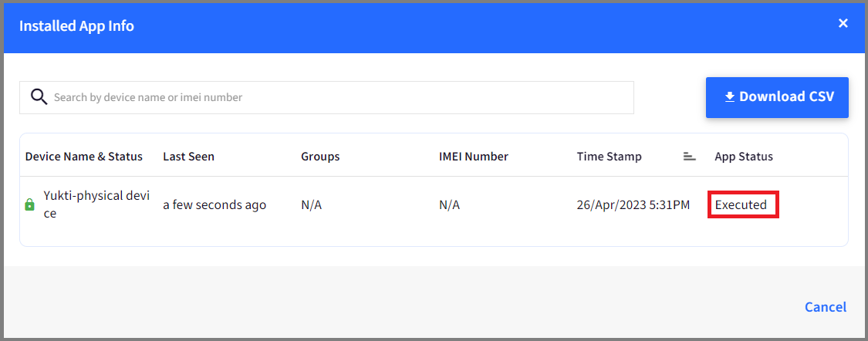Download the CSV report

click(777, 97)
